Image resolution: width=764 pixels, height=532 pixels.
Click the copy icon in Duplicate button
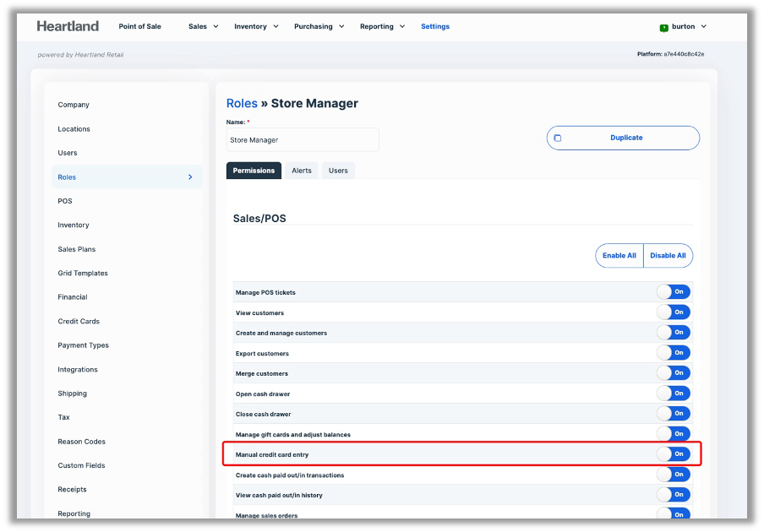(x=557, y=138)
